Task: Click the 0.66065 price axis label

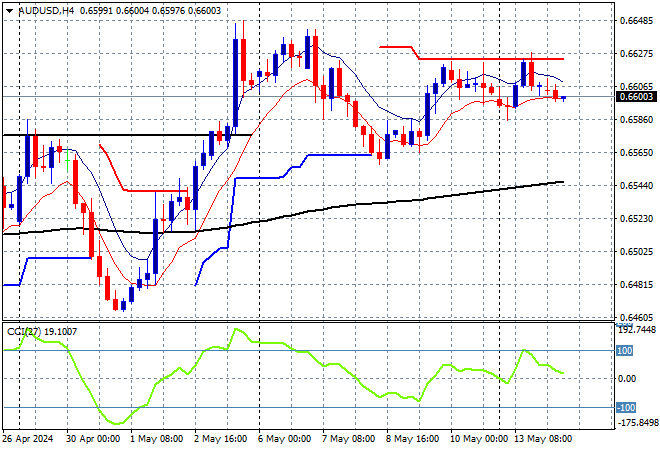Action: click(x=637, y=86)
